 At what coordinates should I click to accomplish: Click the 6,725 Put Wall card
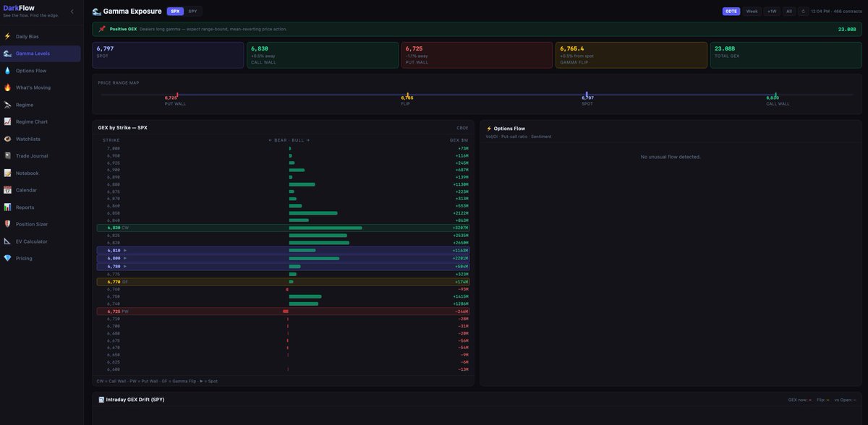click(477, 55)
